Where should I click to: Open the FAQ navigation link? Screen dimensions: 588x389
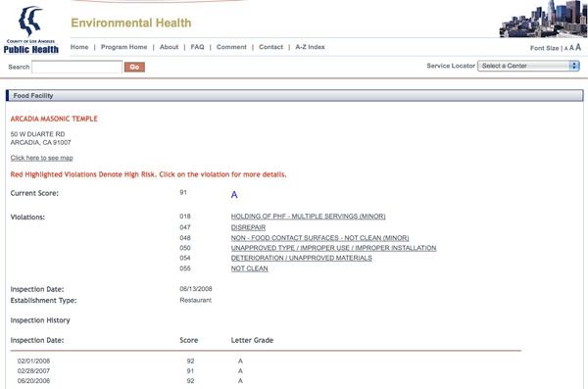(x=197, y=47)
